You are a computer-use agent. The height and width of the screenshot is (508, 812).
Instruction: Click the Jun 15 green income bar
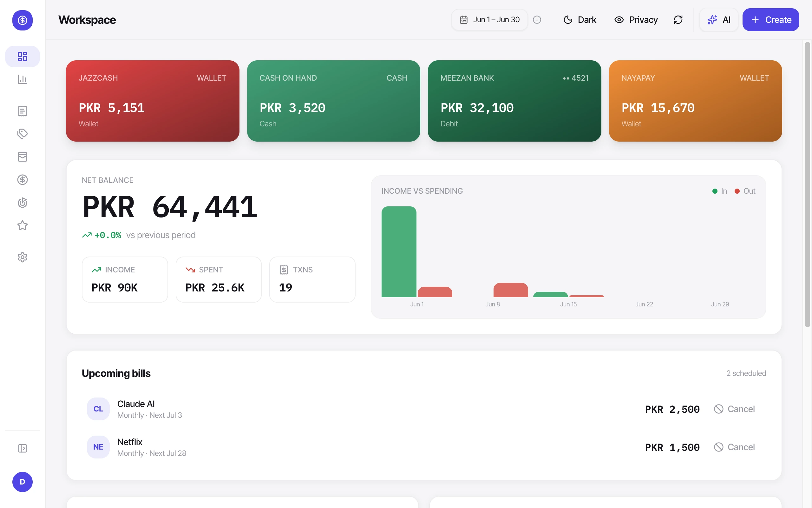(550, 295)
